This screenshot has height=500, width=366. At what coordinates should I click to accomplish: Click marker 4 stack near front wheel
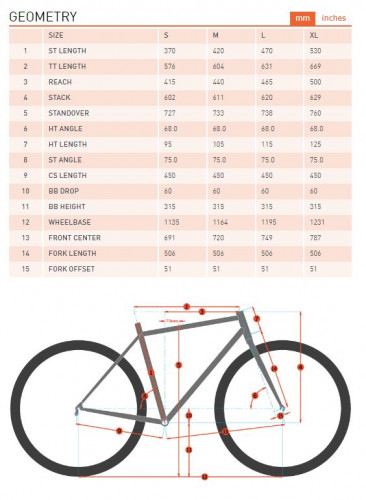tap(301, 367)
